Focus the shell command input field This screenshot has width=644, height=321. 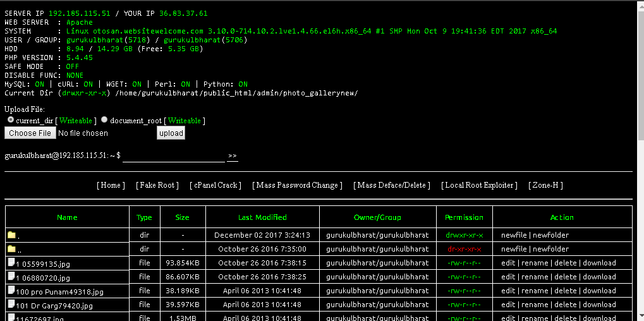click(x=174, y=157)
